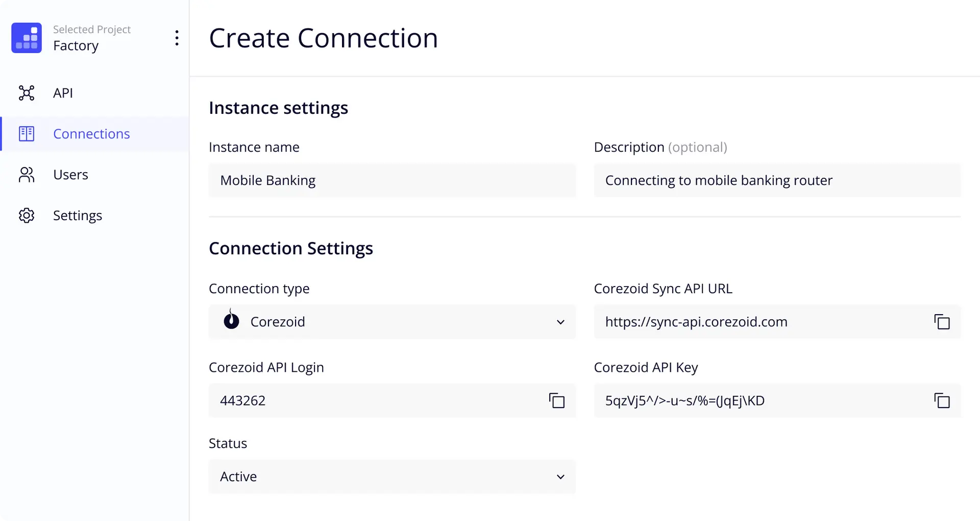Click the Corezoid API Key label
The width and height of the screenshot is (980, 521).
click(646, 368)
